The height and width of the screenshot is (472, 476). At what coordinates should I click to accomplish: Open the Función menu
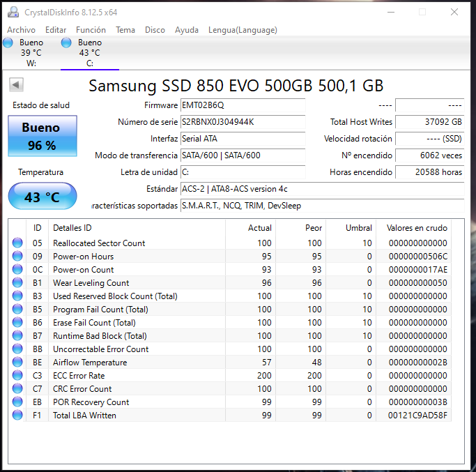(91, 30)
